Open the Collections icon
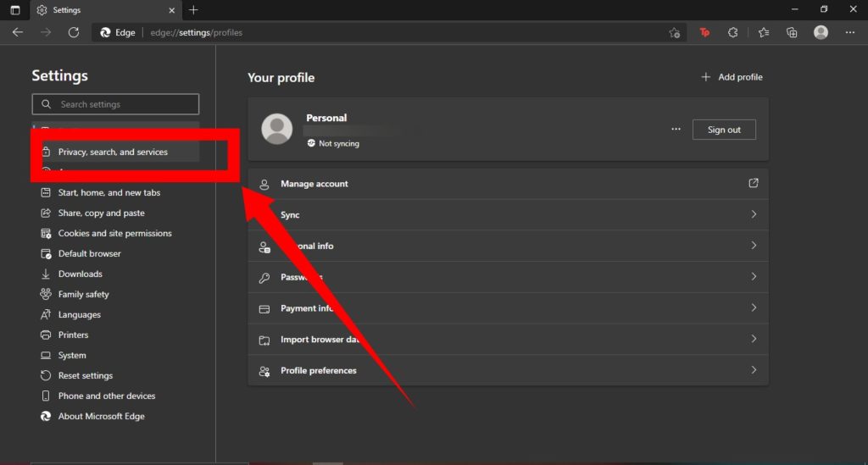 (x=793, y=33)
